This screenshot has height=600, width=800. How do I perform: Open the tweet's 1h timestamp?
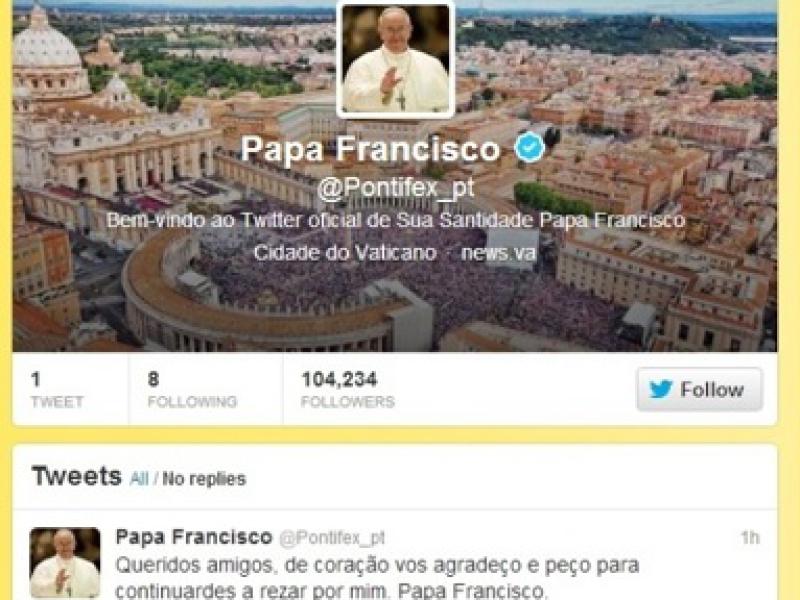coord(750,537)
